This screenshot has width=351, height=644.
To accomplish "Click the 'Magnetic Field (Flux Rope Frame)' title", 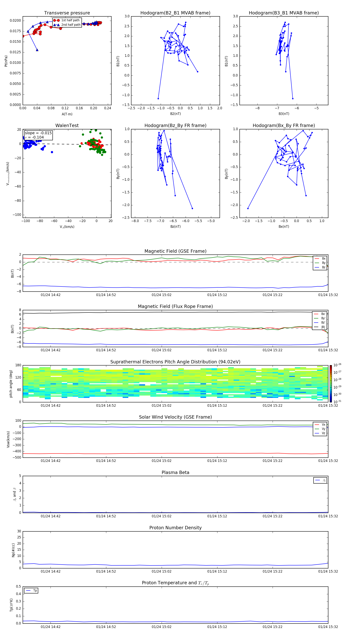I will click(175, 307).
